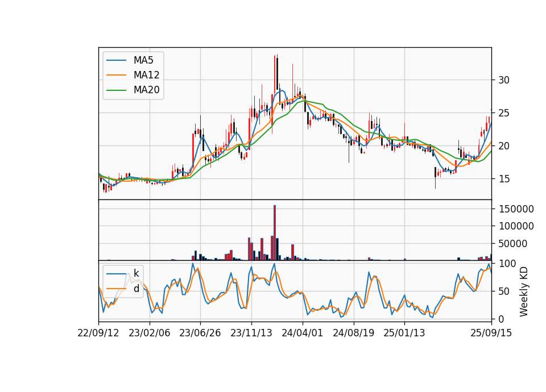The width and height of the screenshot is (546, 392).
Task: Click the KD axis value 0
Action: pyautogui.click(x=501, y=319)
